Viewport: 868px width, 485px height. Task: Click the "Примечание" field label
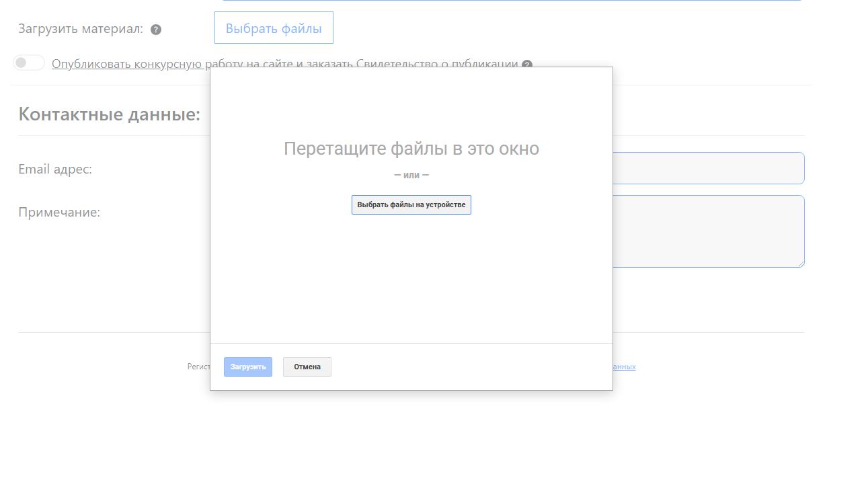tap(59, 213)
